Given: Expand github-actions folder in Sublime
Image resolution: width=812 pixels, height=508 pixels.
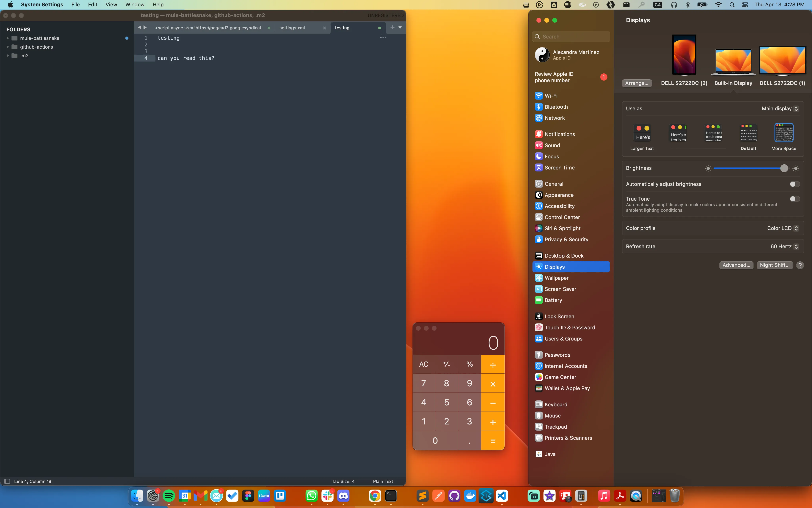Looking at the screenshot, I should coord(8,47).
